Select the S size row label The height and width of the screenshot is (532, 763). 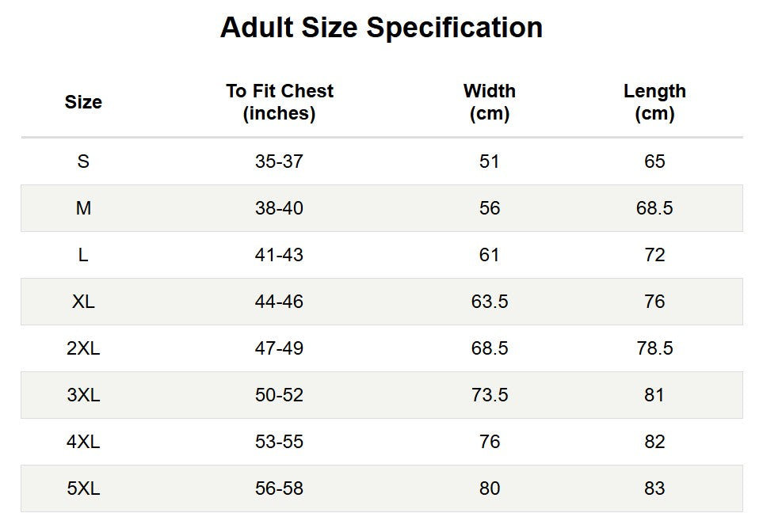pos(83,161)
